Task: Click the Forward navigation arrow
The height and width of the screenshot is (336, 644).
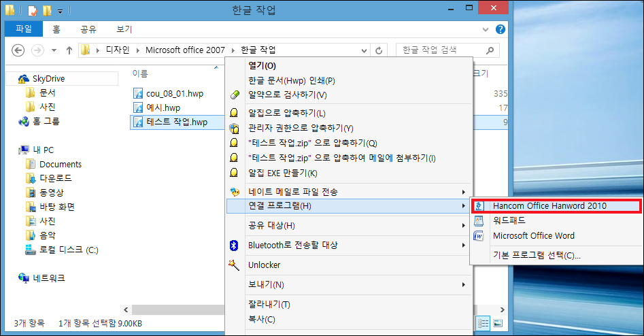Action: [37, 50]
